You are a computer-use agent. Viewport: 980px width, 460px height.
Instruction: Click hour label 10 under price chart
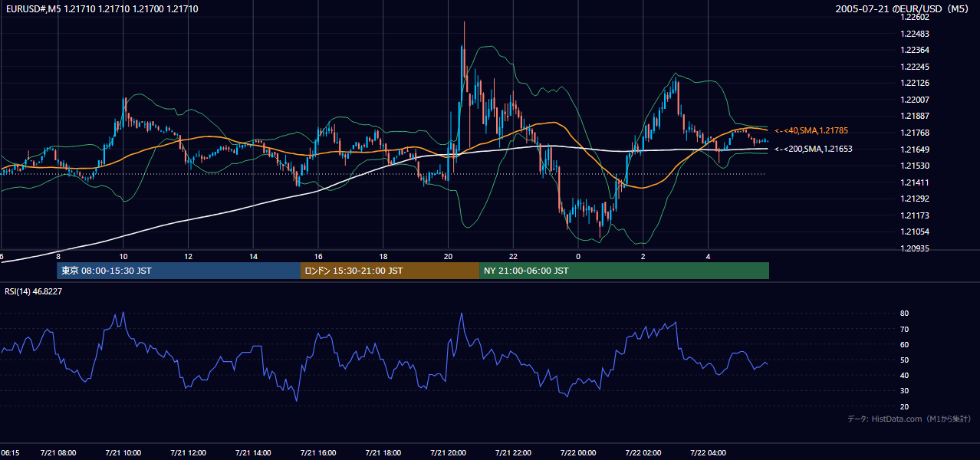click(123, 256)
